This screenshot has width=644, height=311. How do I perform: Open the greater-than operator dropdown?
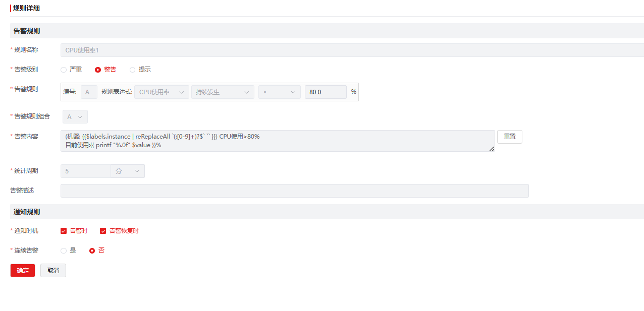(x=279, y=92)
